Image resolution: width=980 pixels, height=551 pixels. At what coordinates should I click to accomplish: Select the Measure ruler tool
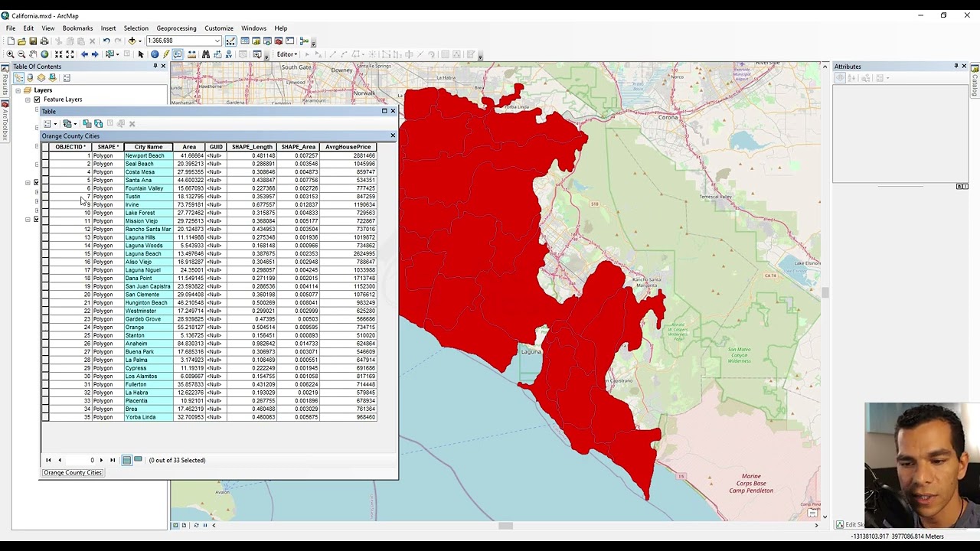point(191,54)
